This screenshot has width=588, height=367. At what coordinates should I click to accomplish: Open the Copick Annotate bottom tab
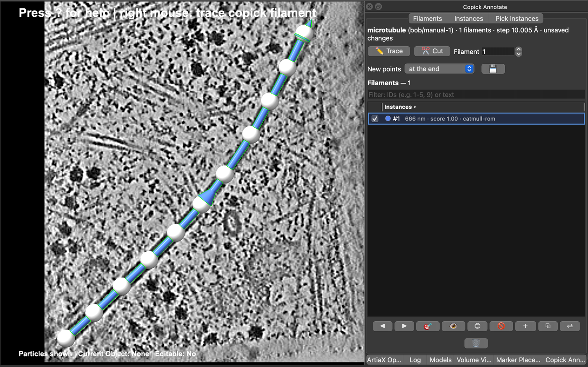pos(565,360)
